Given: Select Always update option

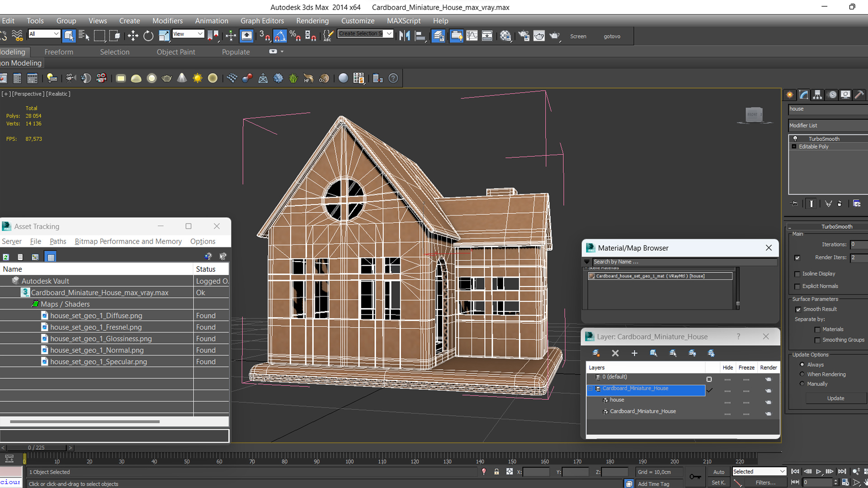Looking at the screenshot, I should 802,365.
